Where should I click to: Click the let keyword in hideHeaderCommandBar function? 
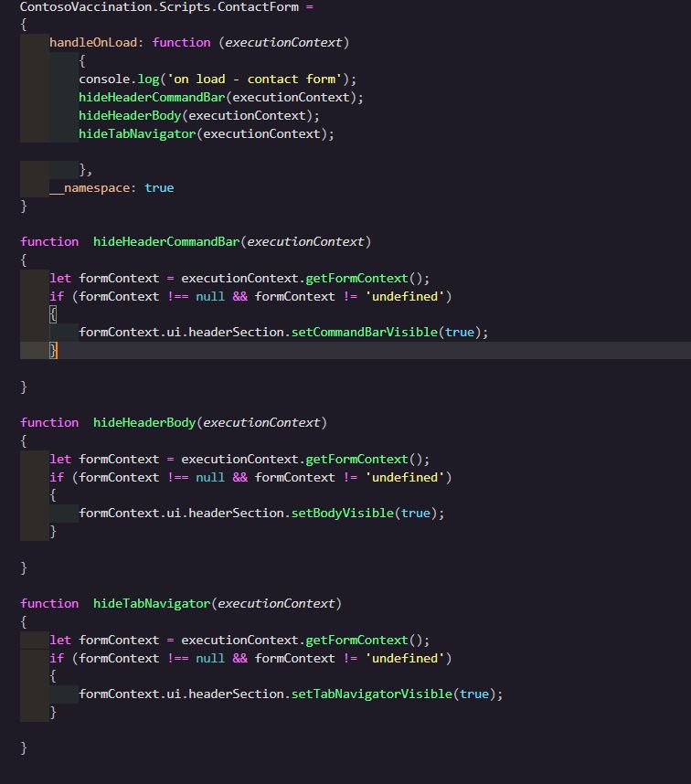click(x=60, y=279)
